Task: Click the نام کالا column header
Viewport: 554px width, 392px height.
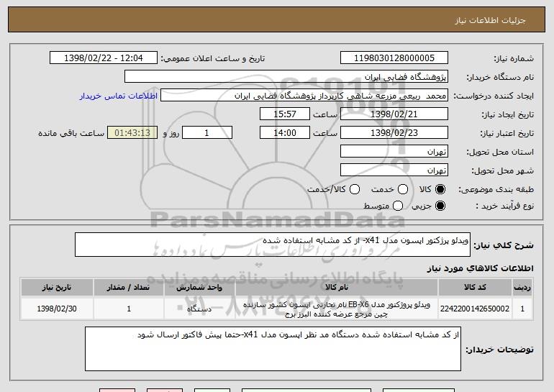Action: pyautogui.click(x=337, y=287)
